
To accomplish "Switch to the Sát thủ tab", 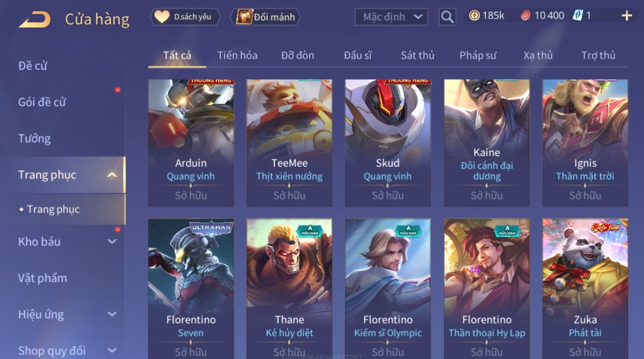I will pos(417,55).
